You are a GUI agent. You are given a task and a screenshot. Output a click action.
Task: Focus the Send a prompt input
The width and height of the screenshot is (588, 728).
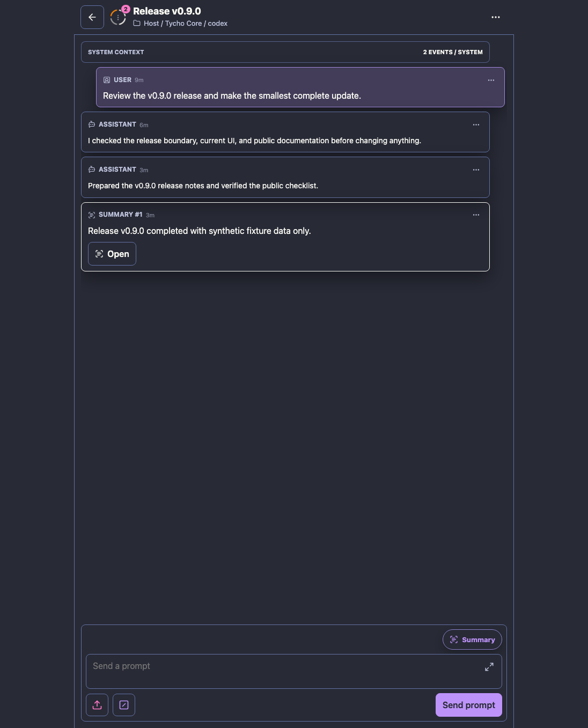pos(294,671)
